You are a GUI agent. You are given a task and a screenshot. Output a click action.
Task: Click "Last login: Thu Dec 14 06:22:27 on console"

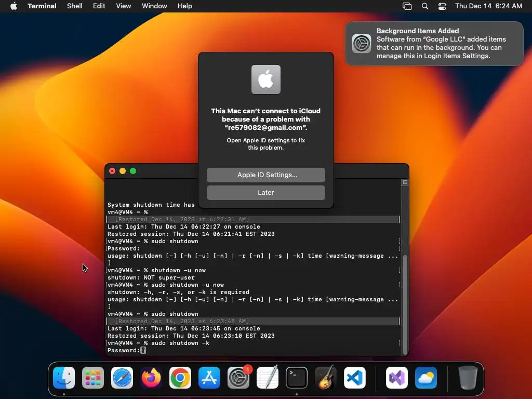[184, 227]
